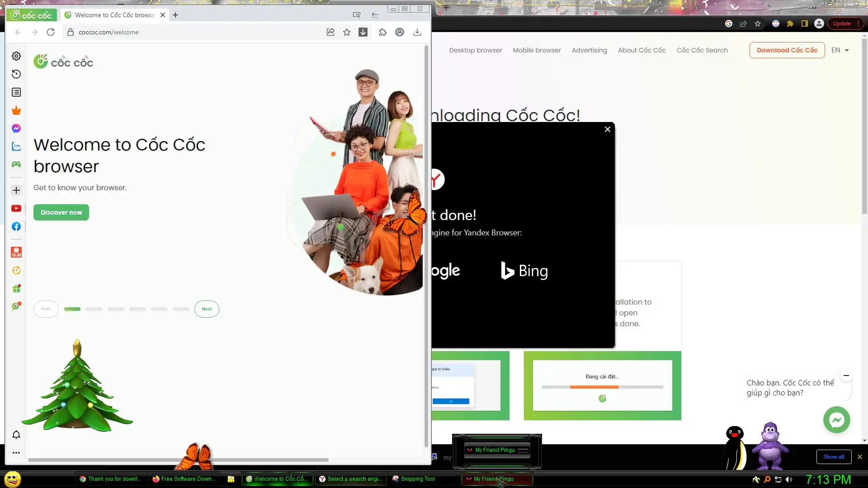The height and width of the screenshot is (488, 868).
Task: Open sidebar three-dot more menu
Action: [x=16, y=453]
